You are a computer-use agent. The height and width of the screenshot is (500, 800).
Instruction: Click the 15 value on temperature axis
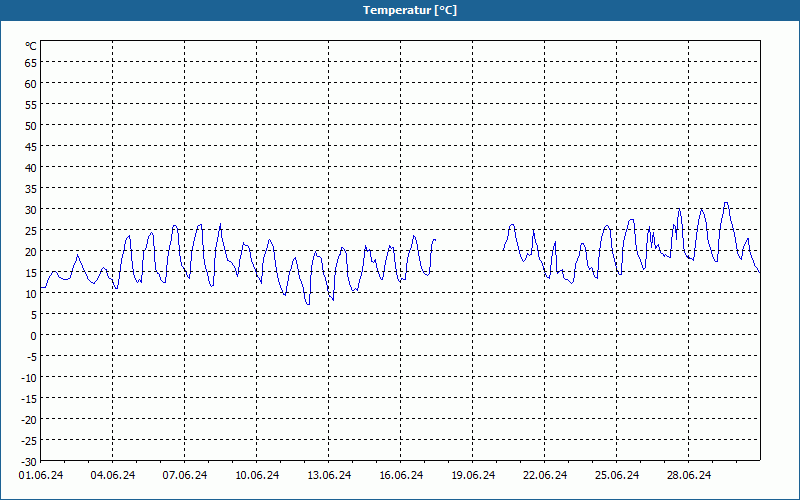(31, 273)
